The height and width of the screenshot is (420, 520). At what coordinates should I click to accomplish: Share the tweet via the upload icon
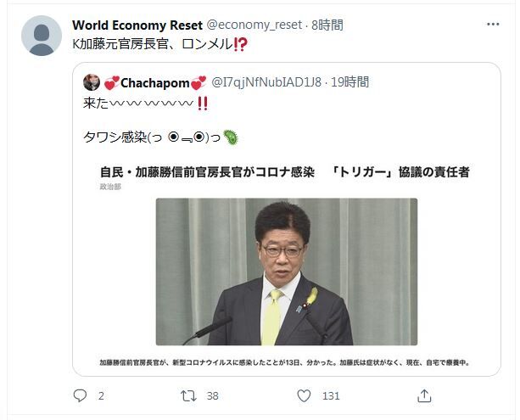tap(424, 395)
